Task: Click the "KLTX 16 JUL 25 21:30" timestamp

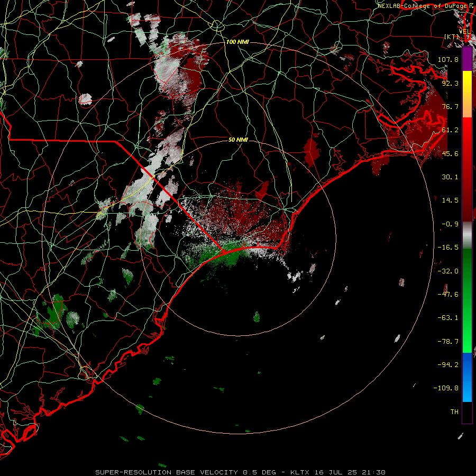Action: [338, 472]
